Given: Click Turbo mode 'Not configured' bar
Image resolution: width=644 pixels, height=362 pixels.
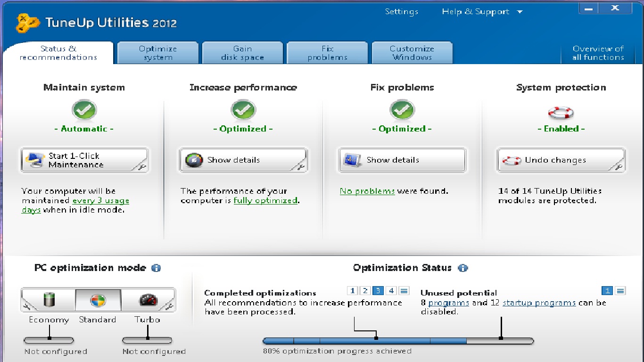Looking at the screenshot, I should [x=147, y=340].
